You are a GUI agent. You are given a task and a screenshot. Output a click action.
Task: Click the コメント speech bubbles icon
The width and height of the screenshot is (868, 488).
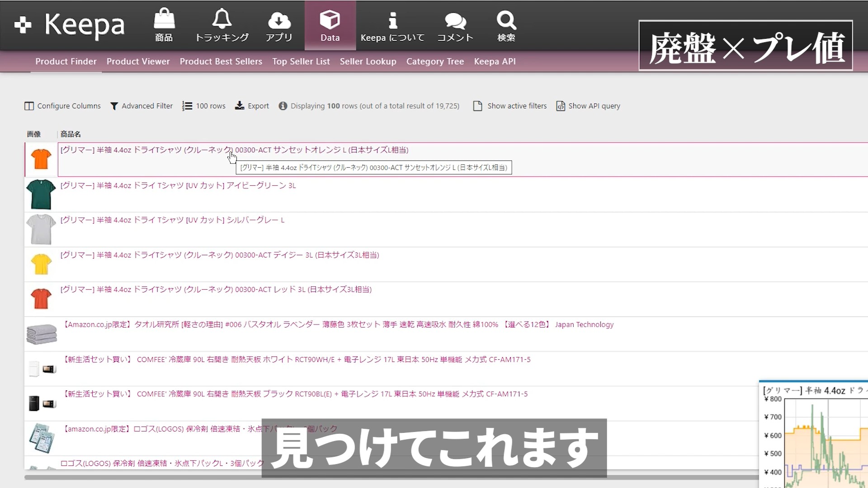coord(455,20)
